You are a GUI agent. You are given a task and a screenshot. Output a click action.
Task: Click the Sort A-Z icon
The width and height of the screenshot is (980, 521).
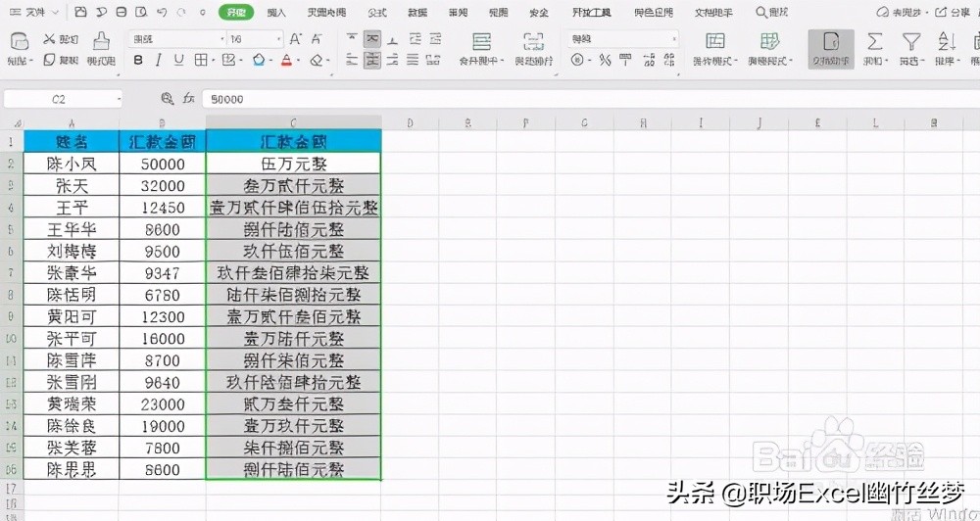point(947,42)
